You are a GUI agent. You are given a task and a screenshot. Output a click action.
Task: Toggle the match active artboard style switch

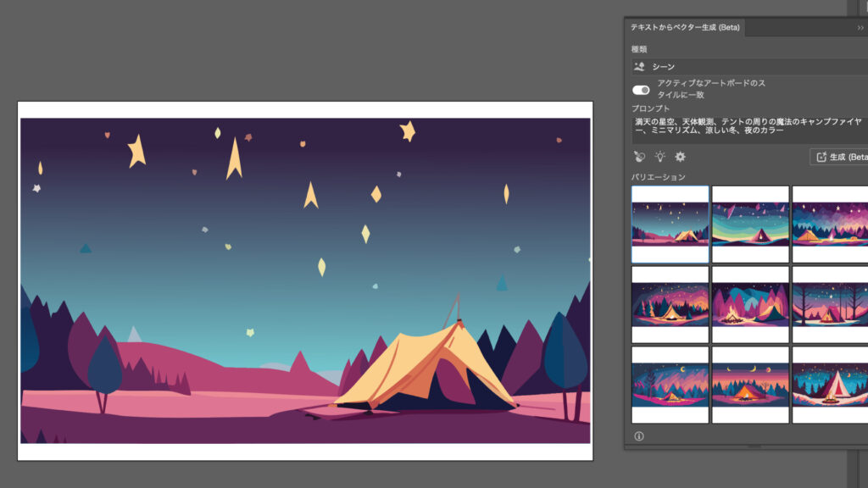coord(641,90)
